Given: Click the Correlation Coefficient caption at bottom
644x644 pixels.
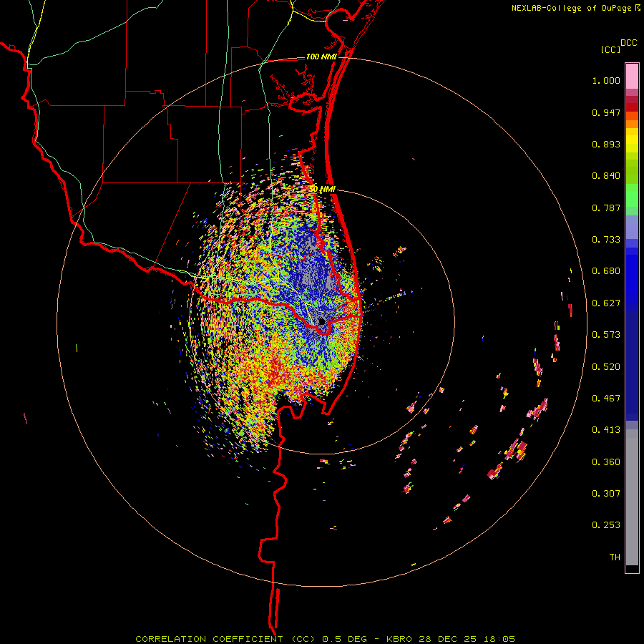Looking at the screenshot, I should click(325, 639).
